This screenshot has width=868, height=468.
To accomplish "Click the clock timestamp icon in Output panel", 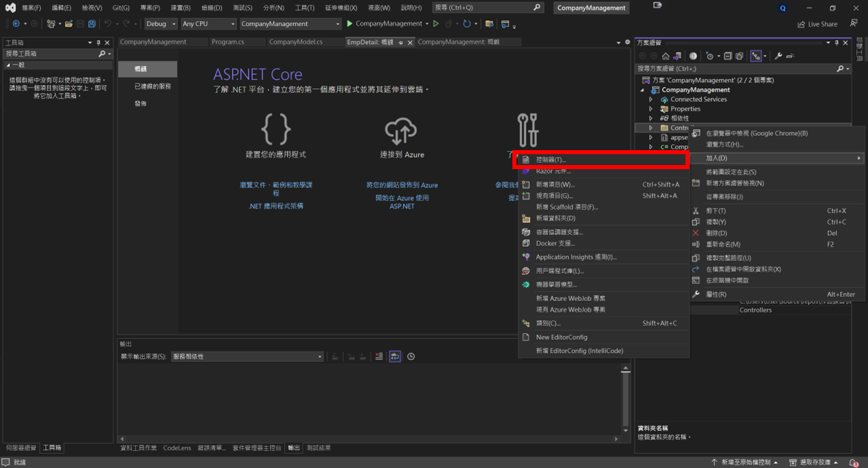I will pos(411,357).
